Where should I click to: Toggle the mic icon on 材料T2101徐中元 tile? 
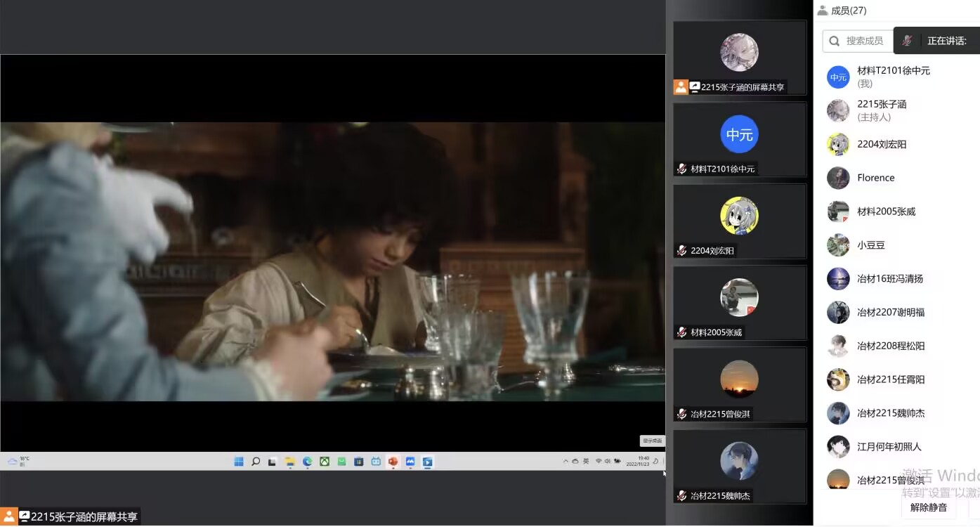click(681, 169)
